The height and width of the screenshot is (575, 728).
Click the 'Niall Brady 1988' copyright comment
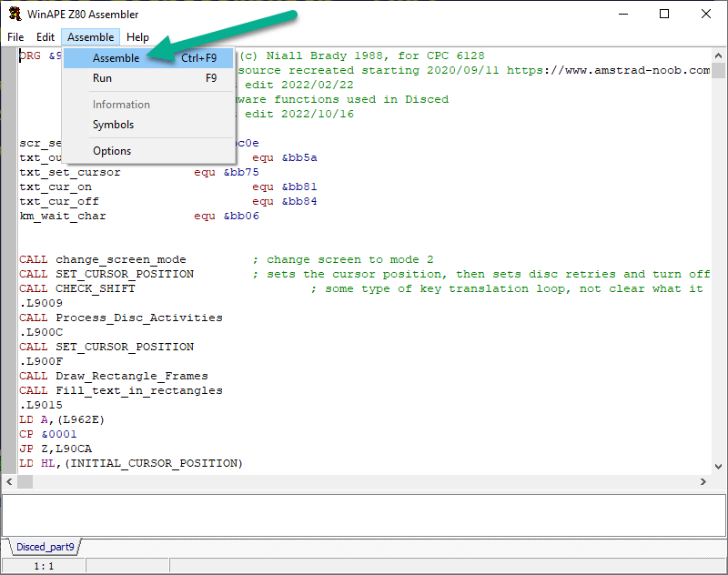[x=362, y=55]
